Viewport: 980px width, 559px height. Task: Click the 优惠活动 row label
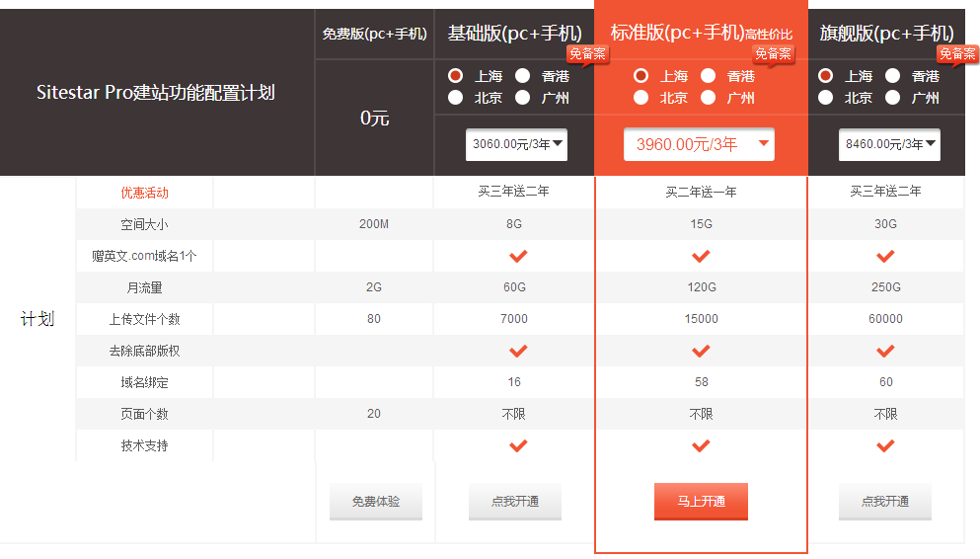[144, 193]
